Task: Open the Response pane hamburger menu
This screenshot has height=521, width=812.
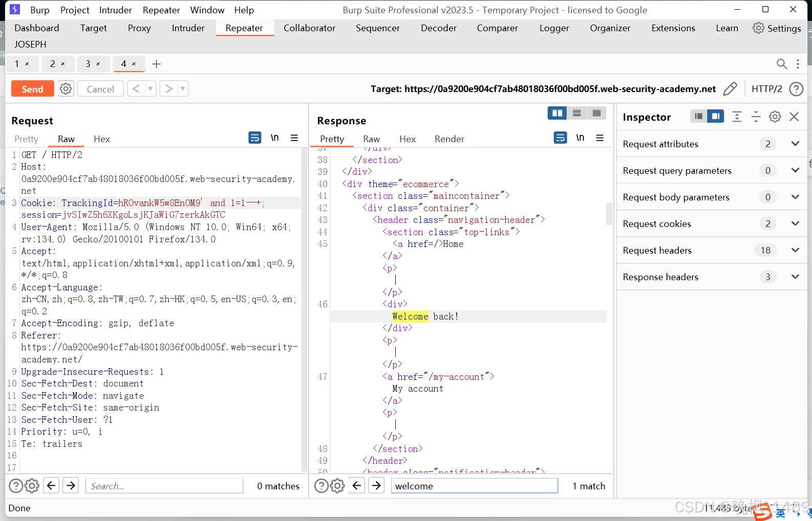Action: point(600,138)
